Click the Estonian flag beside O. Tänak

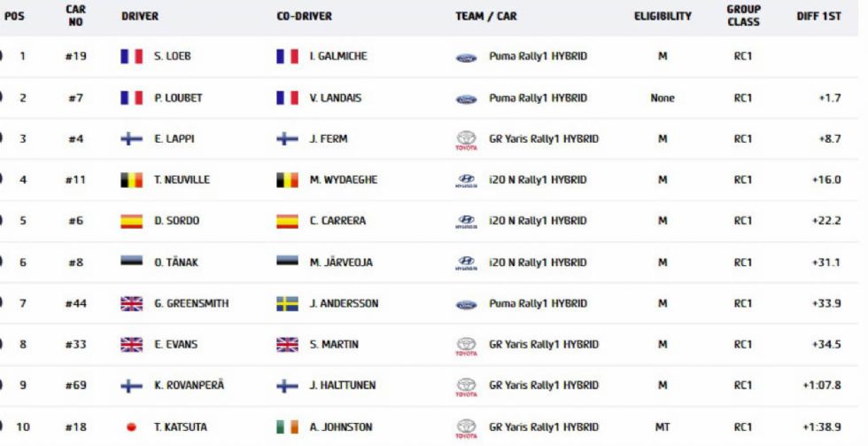[132, 261]
